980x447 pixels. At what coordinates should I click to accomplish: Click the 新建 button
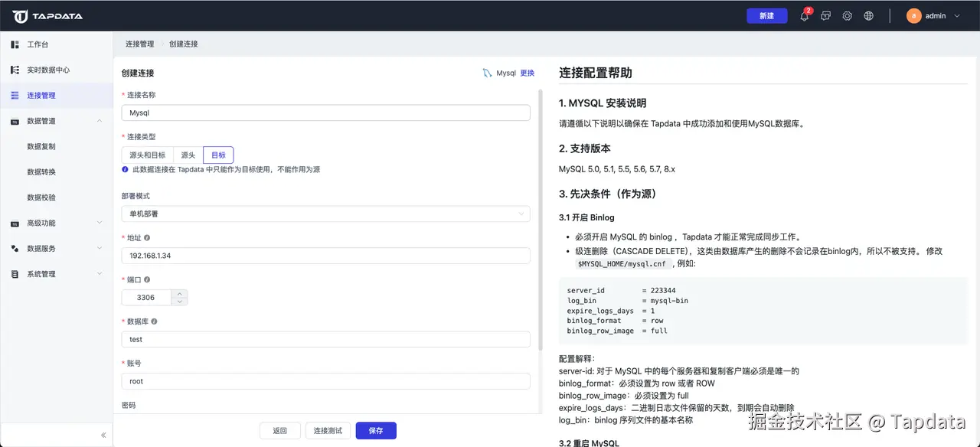766,15
